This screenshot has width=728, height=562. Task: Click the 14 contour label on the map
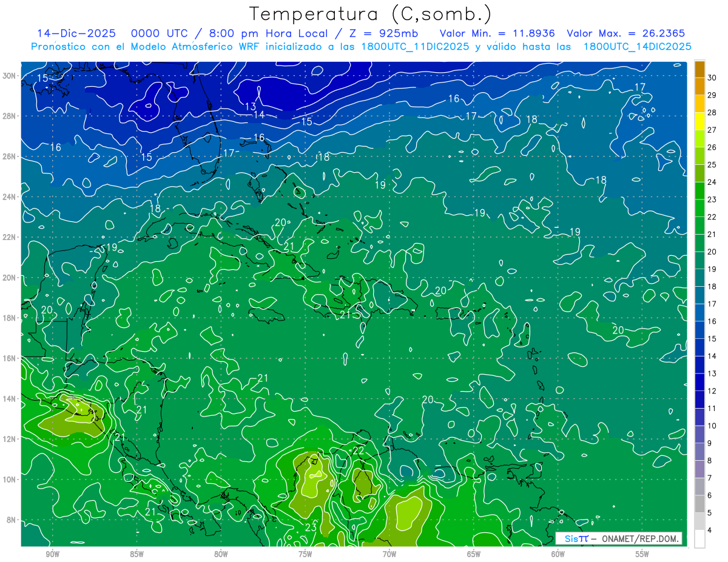pos(259,115)
